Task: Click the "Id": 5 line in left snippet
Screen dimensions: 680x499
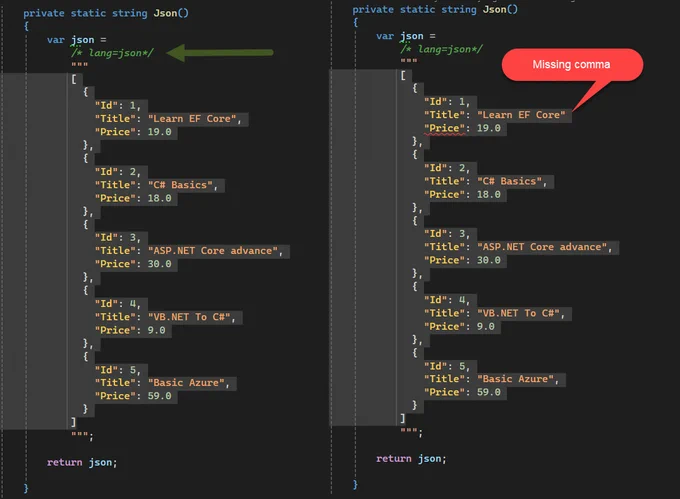Action: [x=118, y=370]
